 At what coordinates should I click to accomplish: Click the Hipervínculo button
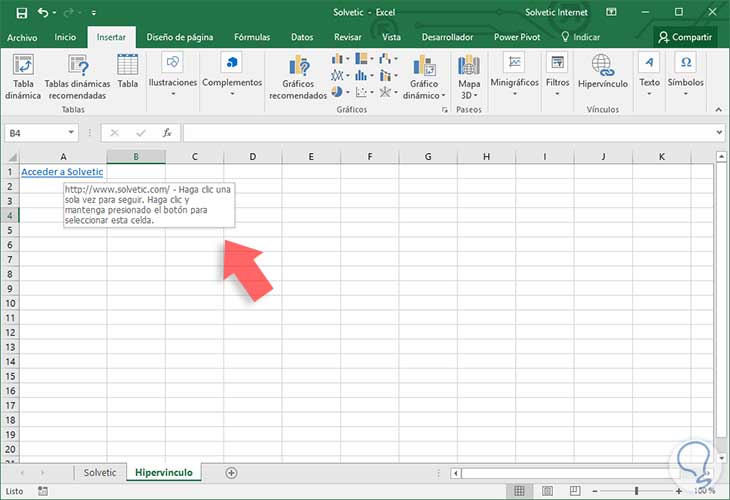[x=602, y=71]
